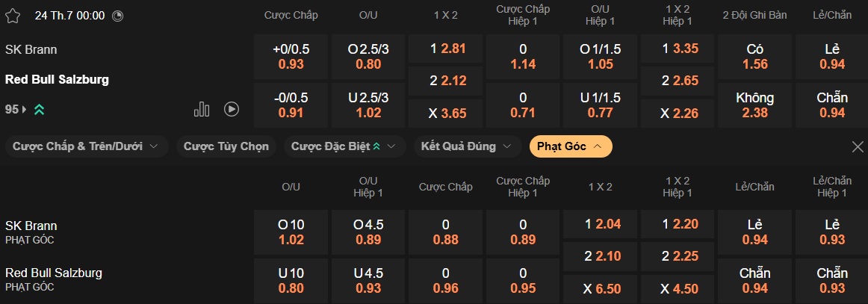
Task: Close the corner betting panel
Action: point(858,146)
